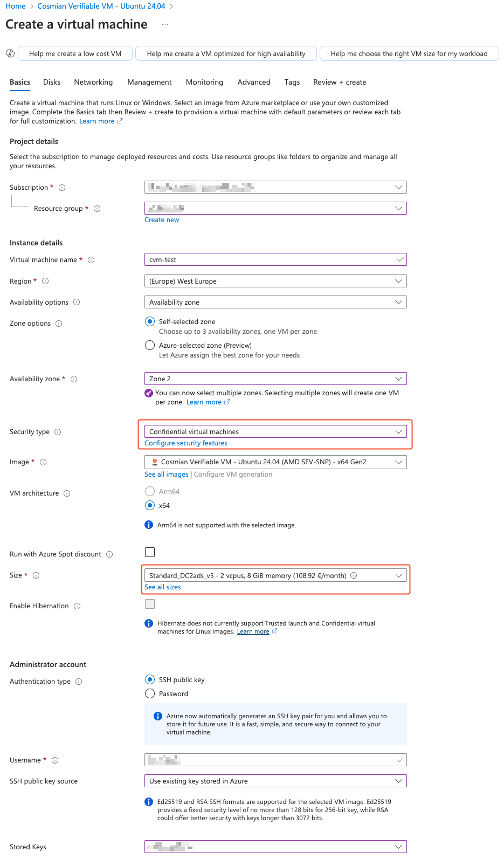Open the ellipsis menu beside the page title
The image size is (504, 859).
tap(165, 24)
